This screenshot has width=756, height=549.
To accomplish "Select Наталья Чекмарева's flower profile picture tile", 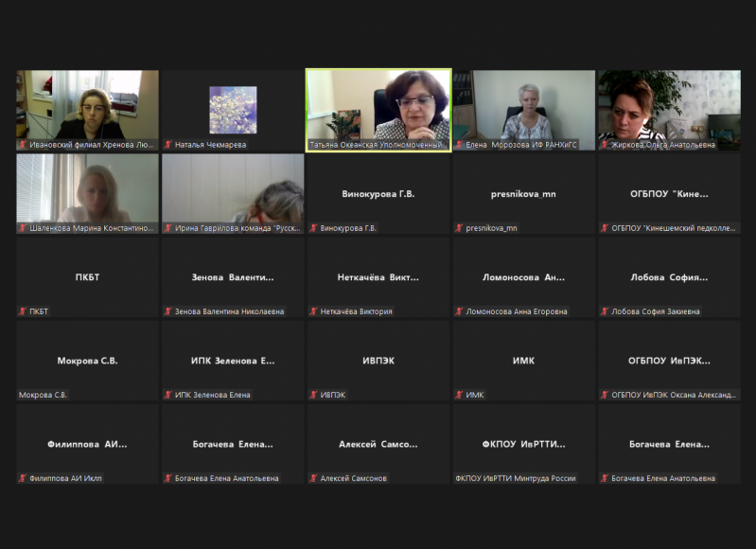I will (233, 109).
